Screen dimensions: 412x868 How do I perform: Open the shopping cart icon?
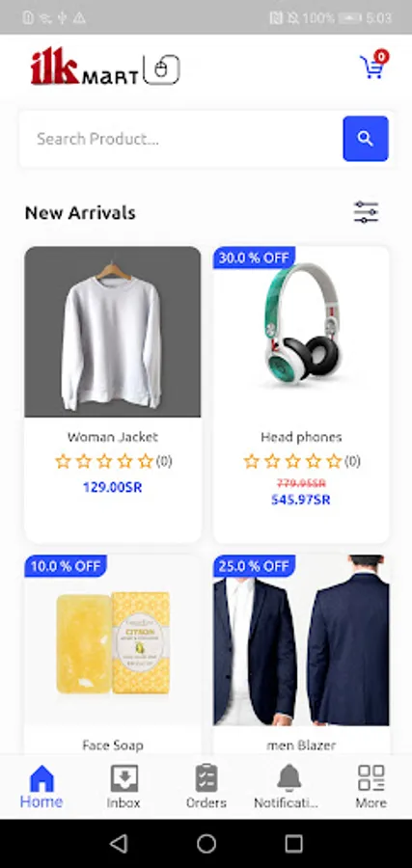click(x=373, y=66)
